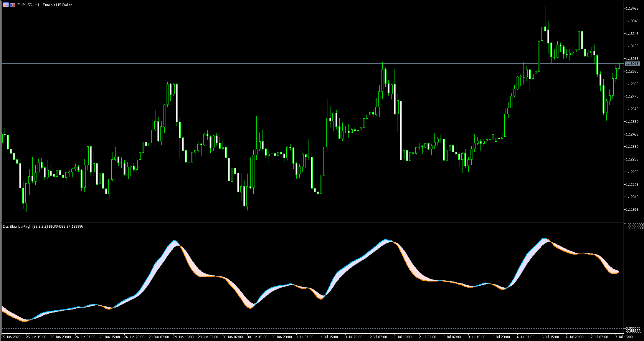Click the 1.12390 price scale label
644x341 pixels.
632,147
